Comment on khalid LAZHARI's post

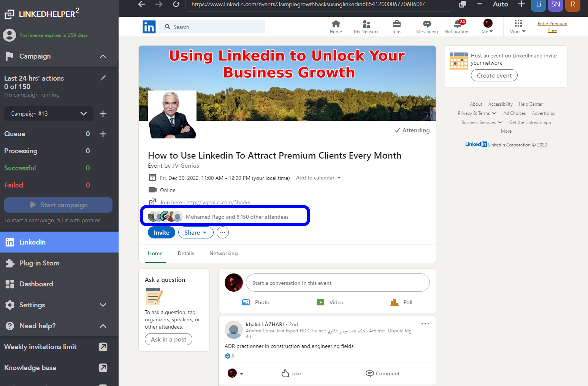pyautogui.click(x=382, y=373)
